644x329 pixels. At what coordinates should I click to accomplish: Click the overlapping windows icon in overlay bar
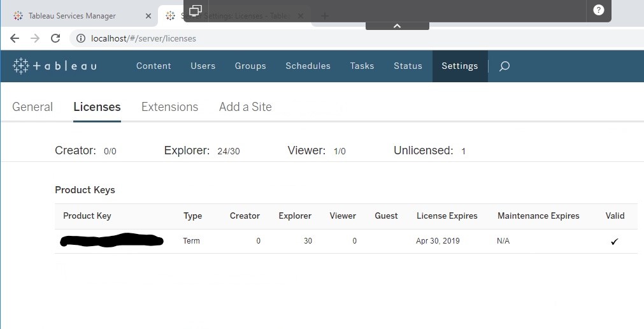(x=196, y=10)
